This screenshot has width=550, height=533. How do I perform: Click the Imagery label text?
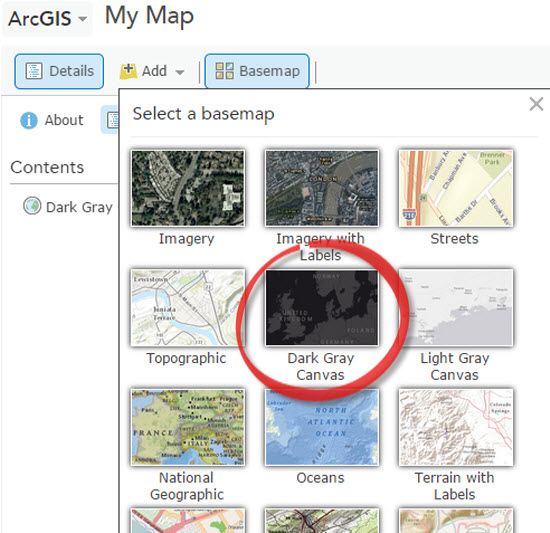coord(187,239)
